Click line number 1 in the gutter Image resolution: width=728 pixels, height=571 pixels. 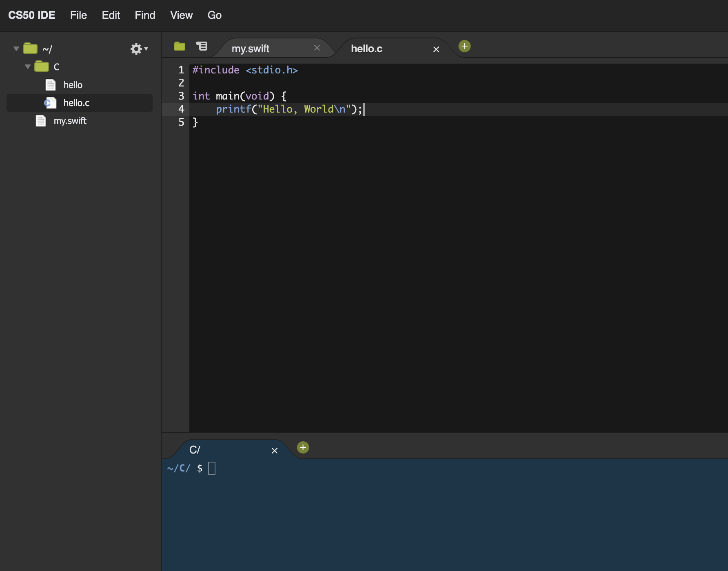[181, 70]
